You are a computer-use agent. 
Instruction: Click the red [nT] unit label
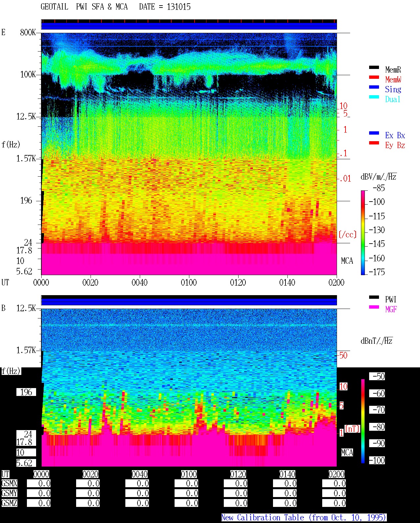point(352,429)
